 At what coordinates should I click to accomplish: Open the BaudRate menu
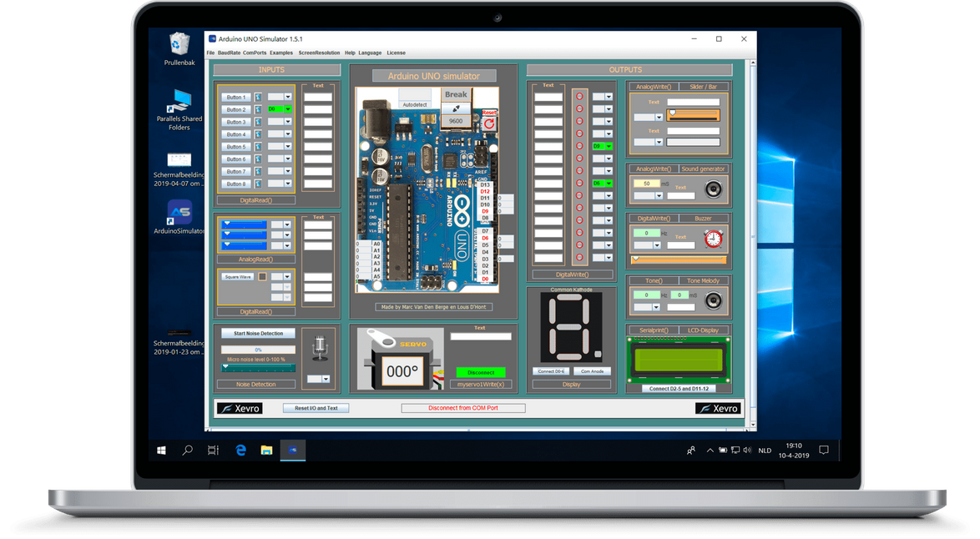coord(229,53)
